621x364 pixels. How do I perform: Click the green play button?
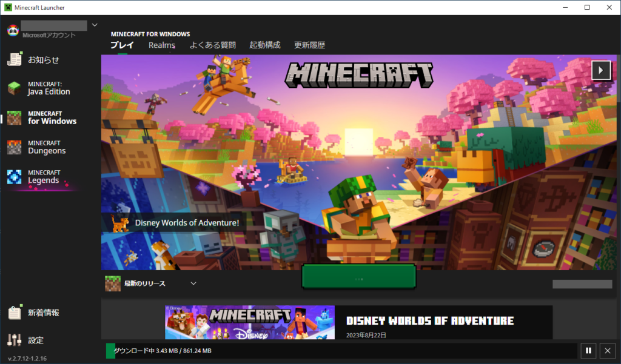tap(359, 276)
